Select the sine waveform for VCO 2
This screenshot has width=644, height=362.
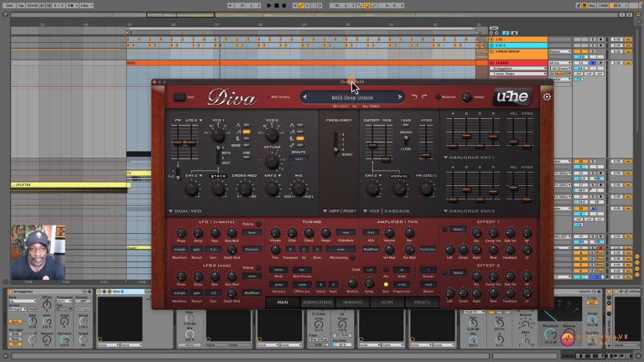click(x=300, y=145)
